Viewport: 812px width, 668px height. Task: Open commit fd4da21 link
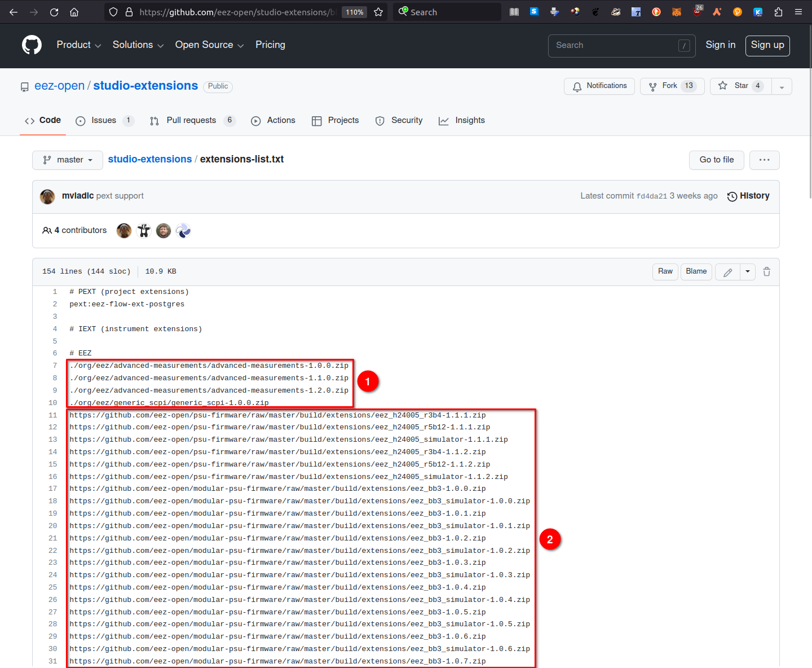[652, 196]
